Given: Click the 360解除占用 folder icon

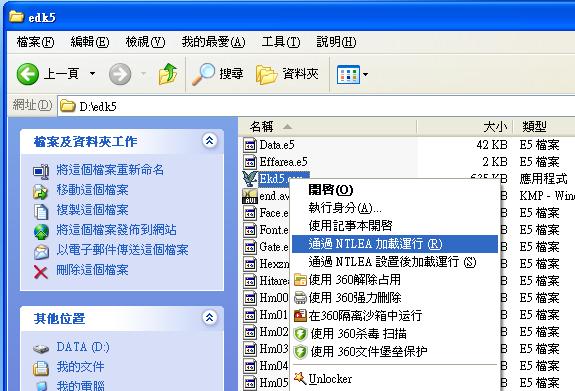Looking at the screenshot, I should tap(300, 280).
